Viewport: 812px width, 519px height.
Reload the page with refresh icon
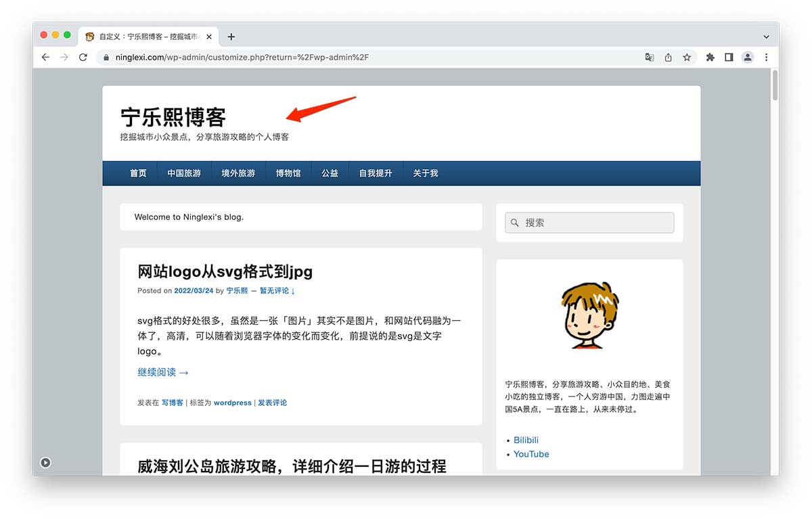(83, 58)
